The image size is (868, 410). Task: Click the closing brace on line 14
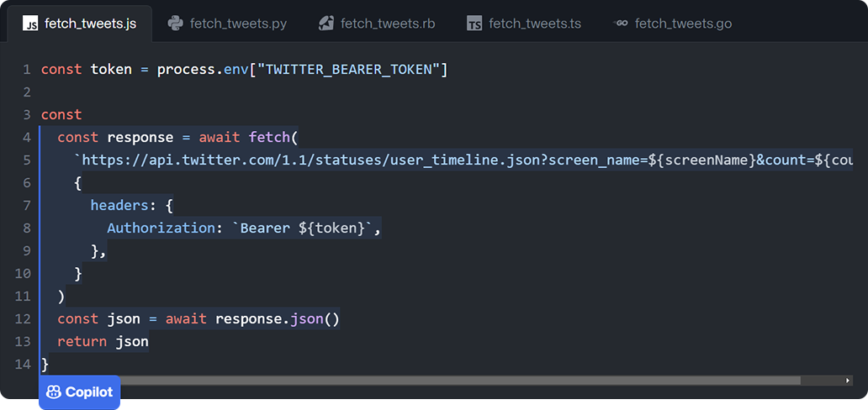coord(45,364)
